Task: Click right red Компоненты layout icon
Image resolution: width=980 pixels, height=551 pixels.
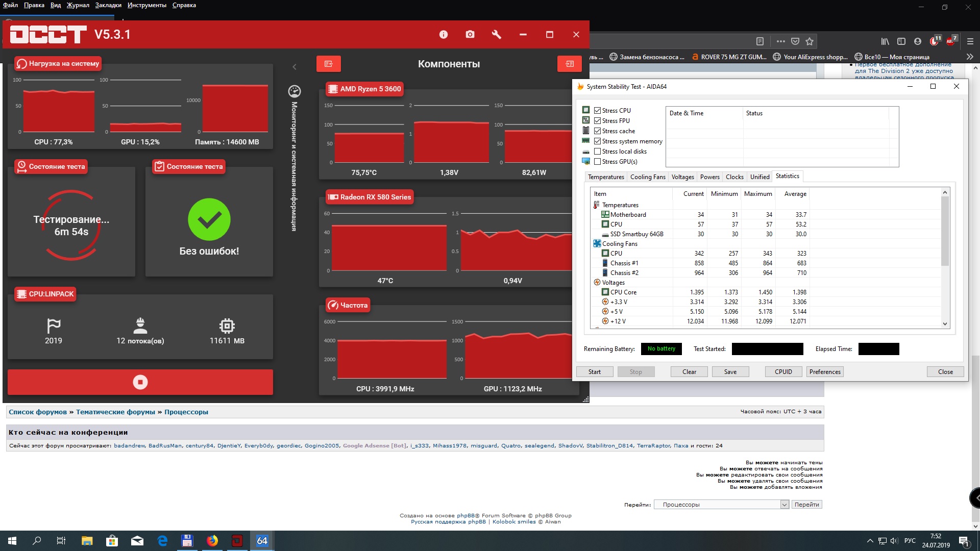Action: 569,64
